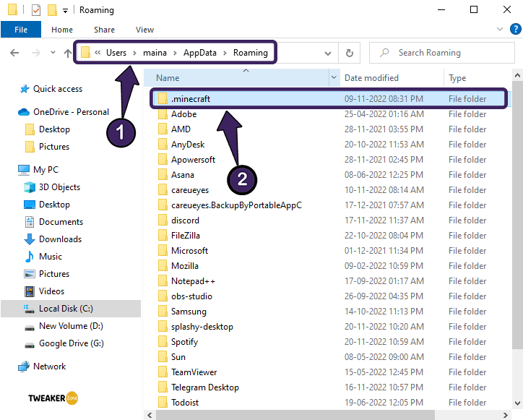Sort by Date modified column header

pos(371,78)
